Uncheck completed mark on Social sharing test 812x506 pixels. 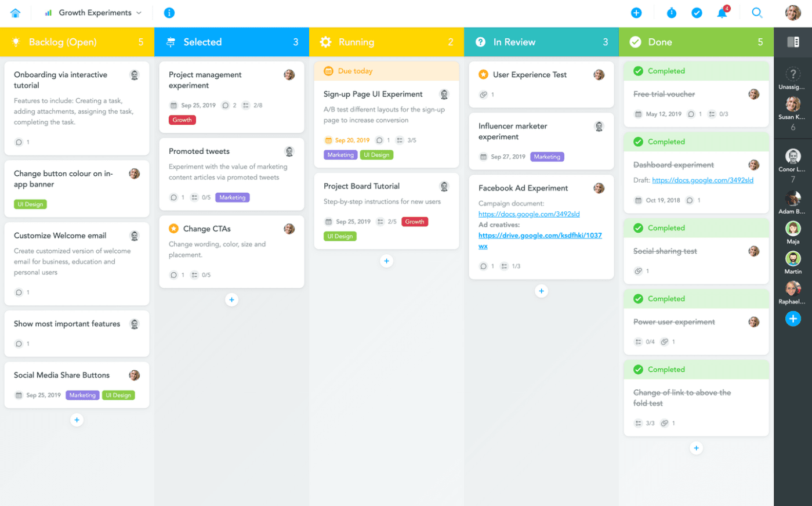(x=638, y=228)
